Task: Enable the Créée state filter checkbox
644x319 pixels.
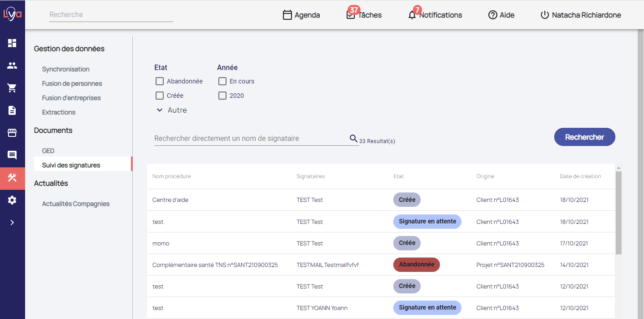Action: click(x=159, y=96)
